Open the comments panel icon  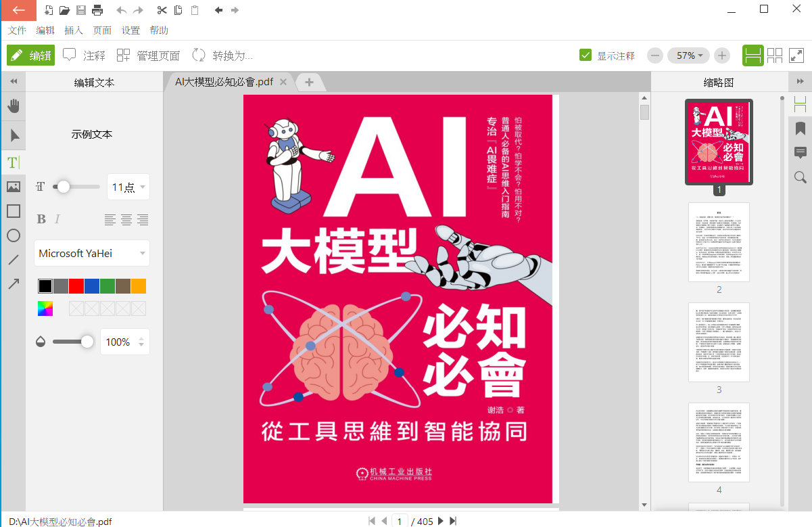tap(801, 153)
